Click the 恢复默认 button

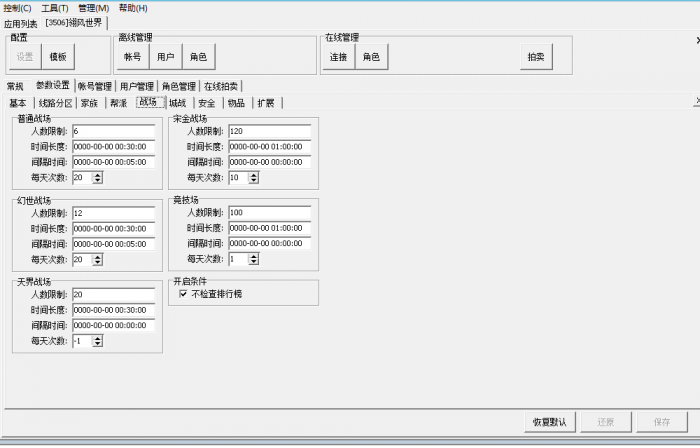pos(550,422)
